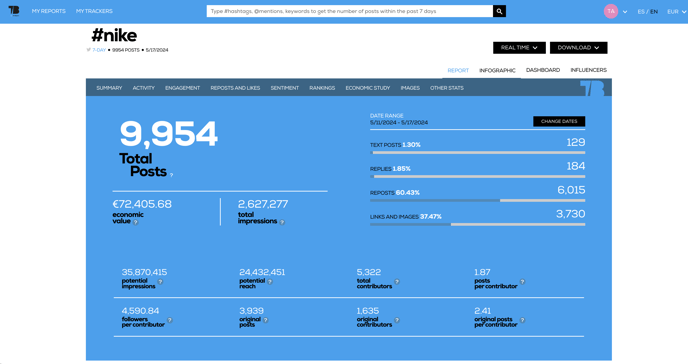The width and height of the screenshot is (688, 364).
Task: Go to My Trackers
Action: 94,11
